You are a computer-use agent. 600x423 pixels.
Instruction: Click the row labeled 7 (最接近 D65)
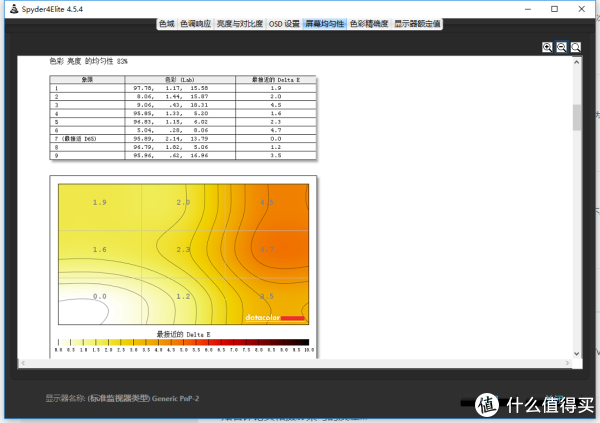point(183,139)
